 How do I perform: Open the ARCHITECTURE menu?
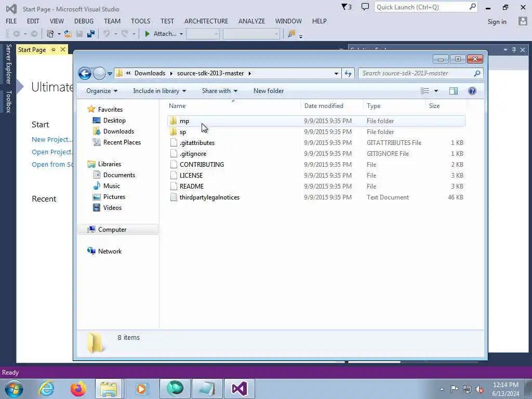point(206,21)
